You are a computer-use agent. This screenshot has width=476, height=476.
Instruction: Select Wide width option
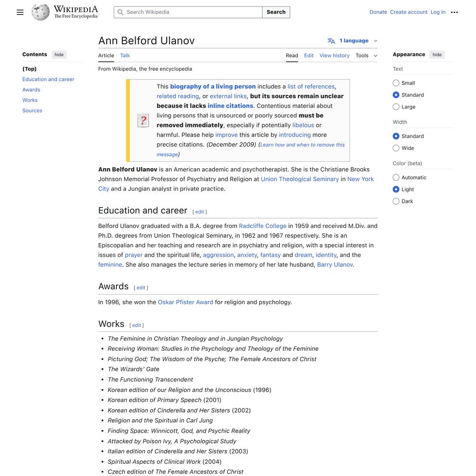pyautogui.click(x=396, y=148)
